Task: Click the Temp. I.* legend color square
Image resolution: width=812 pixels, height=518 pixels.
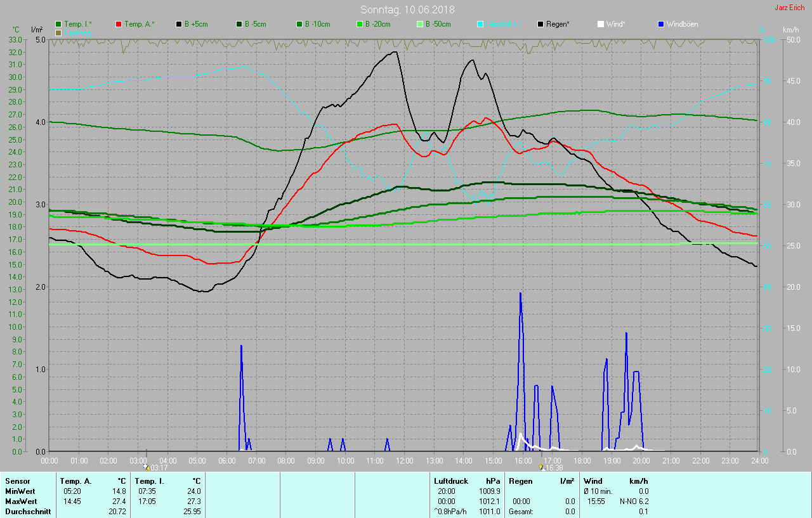Action: pos(58,24)
